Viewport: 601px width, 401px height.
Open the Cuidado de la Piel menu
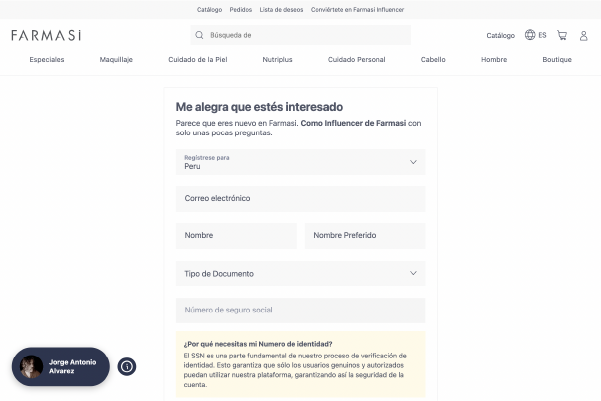pyautogui.click(x=197, y=60)
